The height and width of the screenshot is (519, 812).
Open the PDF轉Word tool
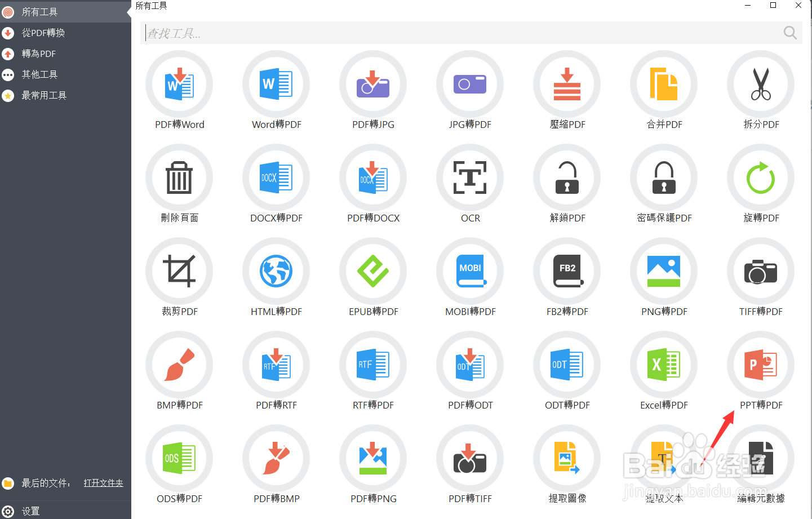(179, 85)
